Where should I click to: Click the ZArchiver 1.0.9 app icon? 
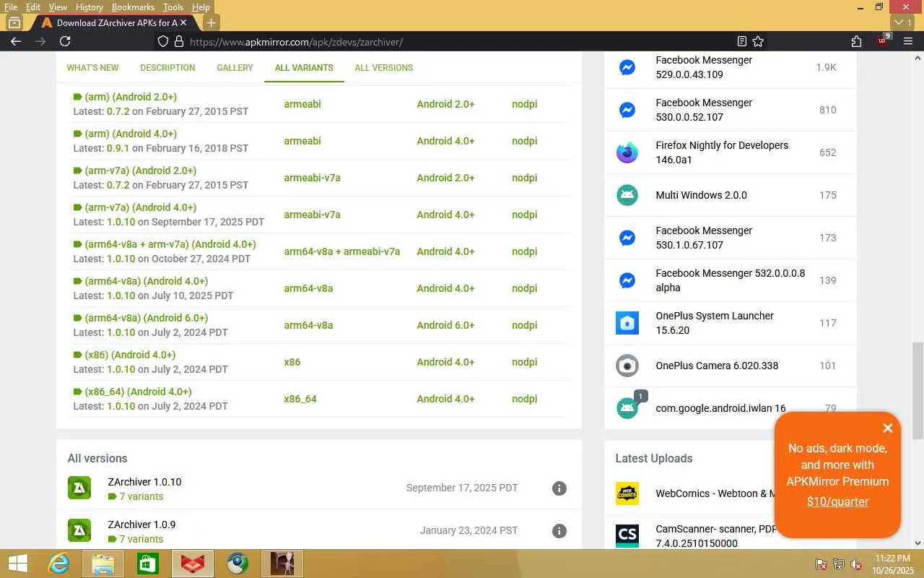pos(79,531)
